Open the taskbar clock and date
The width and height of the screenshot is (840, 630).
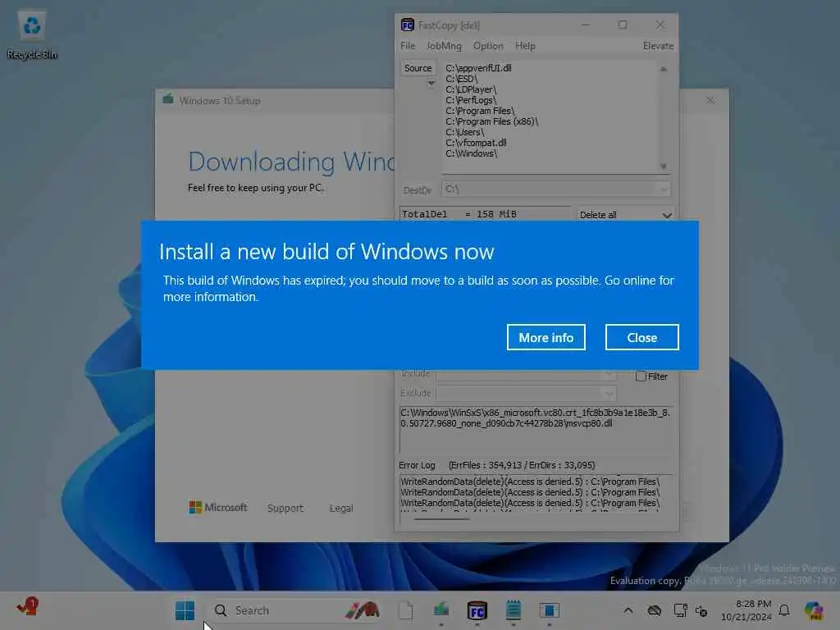746,610
